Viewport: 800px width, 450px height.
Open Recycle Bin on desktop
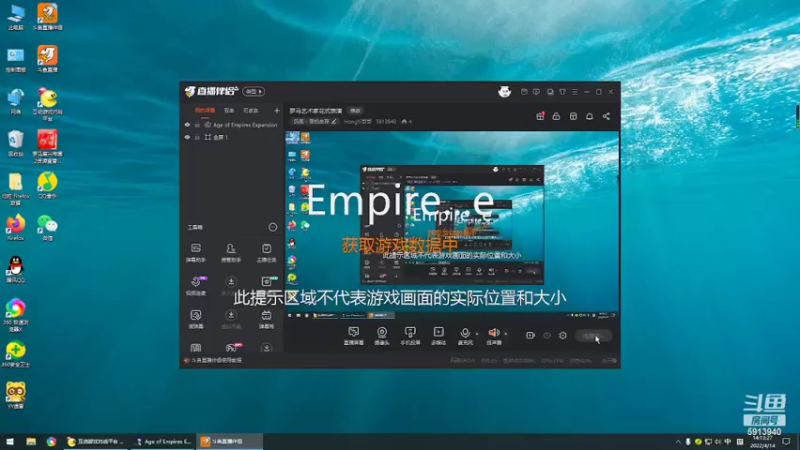(16, 143)
